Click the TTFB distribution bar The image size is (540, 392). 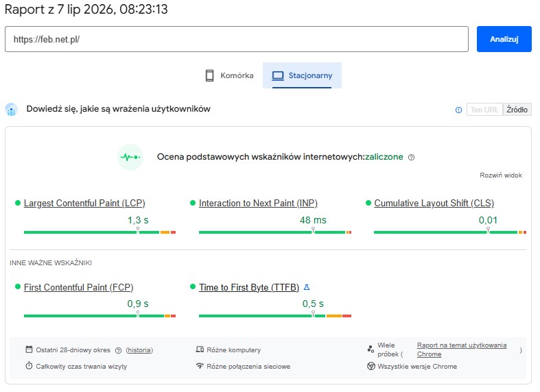pyautogui.click(x=275, y=316)
